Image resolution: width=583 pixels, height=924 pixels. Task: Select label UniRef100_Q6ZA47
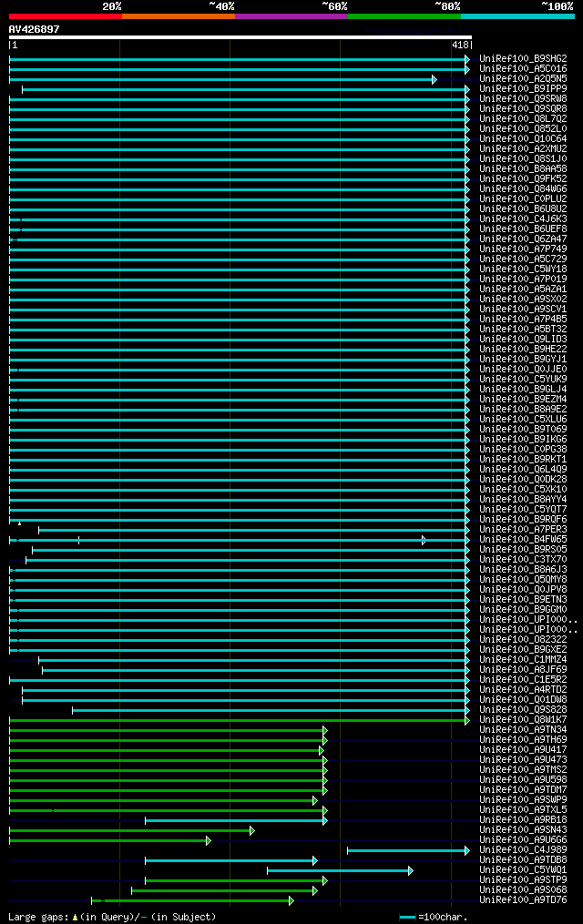(x=523, y=239)
